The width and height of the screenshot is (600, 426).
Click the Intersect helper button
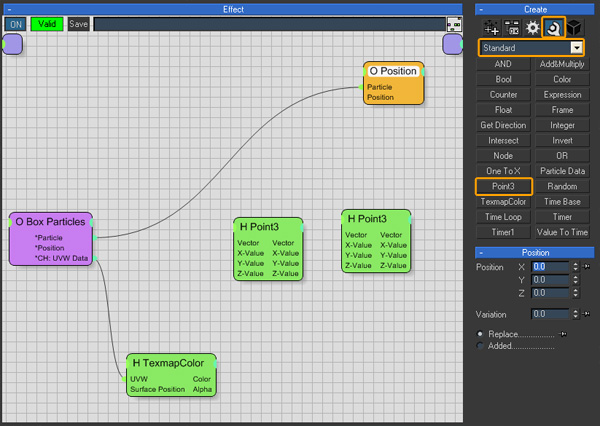click(503, 140)
